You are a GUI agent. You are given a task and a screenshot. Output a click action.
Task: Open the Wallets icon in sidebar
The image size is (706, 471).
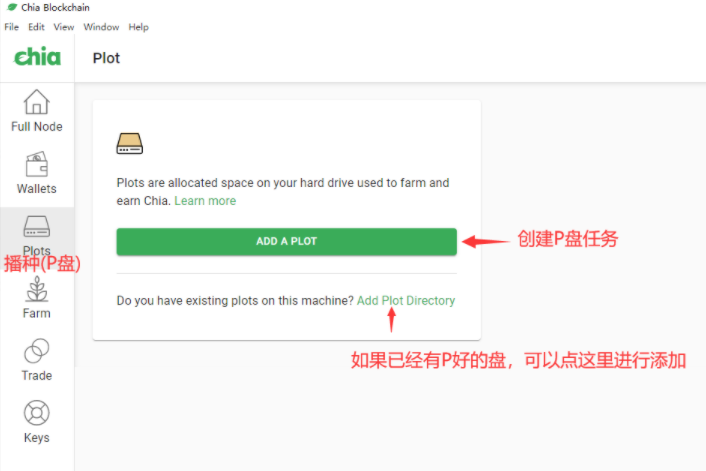point(37,164)
